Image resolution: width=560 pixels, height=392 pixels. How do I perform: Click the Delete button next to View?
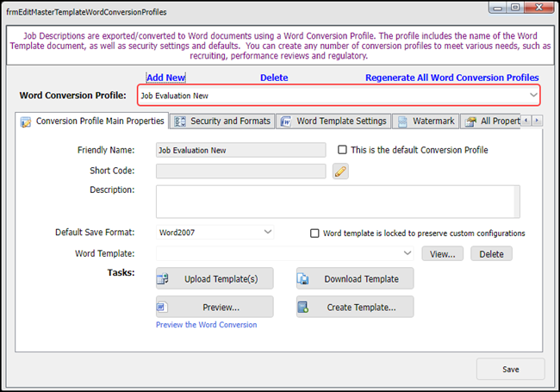click(491, 254)
